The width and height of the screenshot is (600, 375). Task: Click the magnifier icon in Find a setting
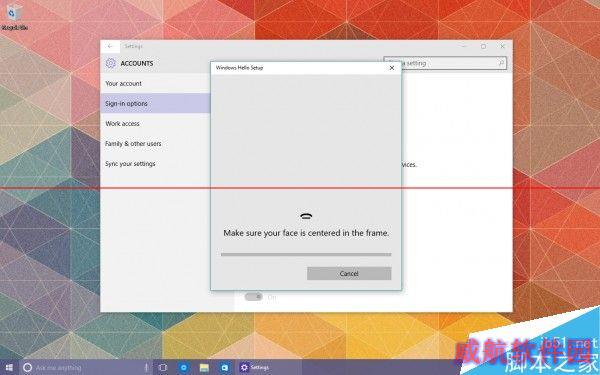[501, 63]
